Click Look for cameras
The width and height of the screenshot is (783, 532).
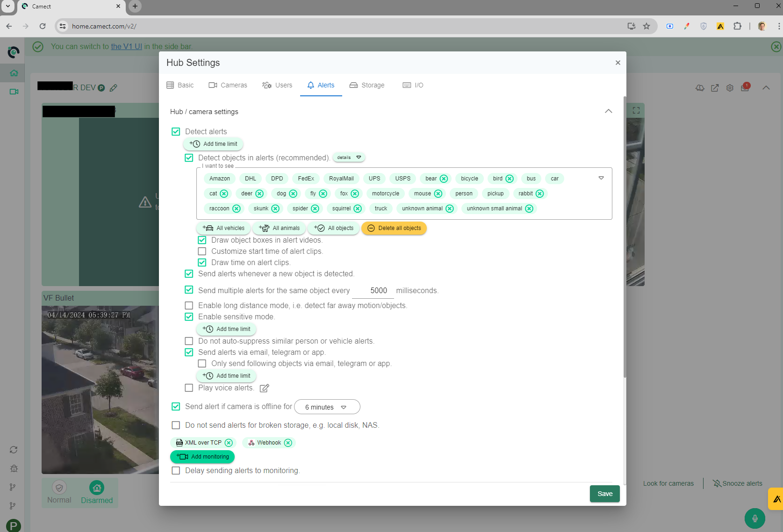click(668, 483)
